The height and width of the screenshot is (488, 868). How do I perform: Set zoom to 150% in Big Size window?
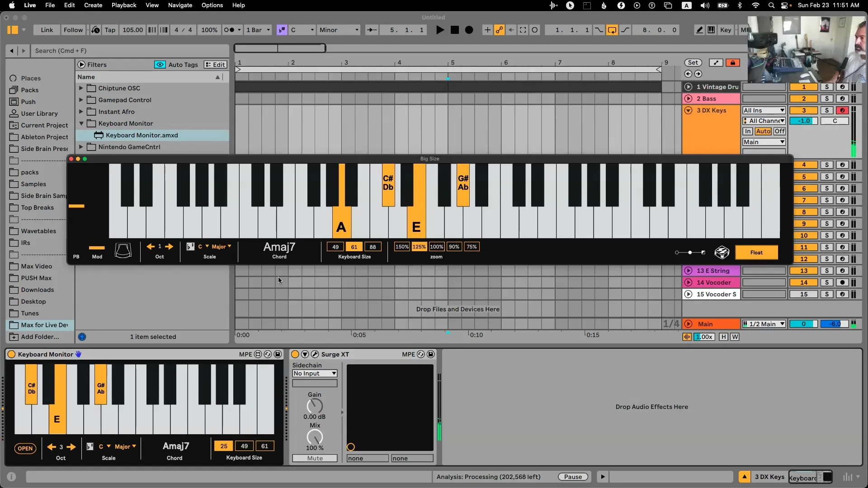point(402,247)
